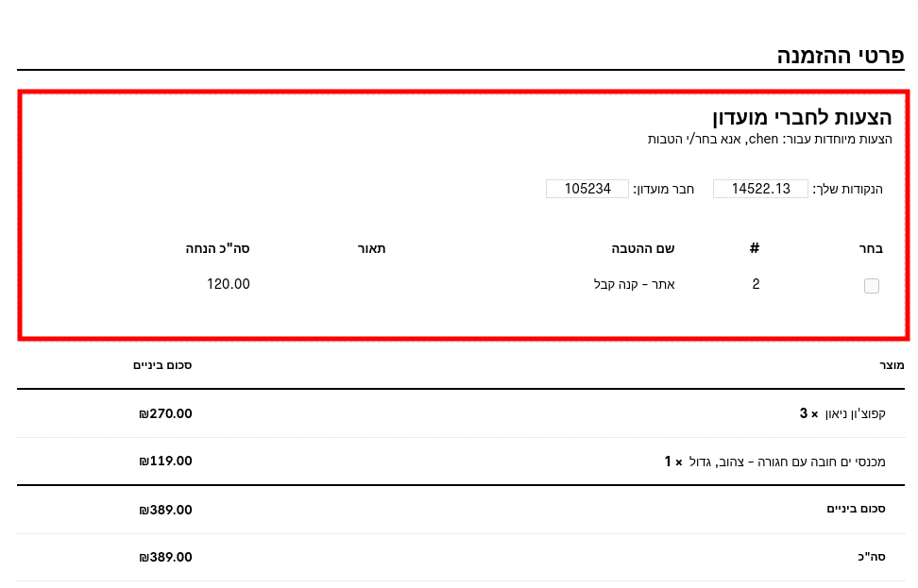This screenshot has height=588, width=918.
Task: Click the 'בחר' column header
Action: (871, 249)
